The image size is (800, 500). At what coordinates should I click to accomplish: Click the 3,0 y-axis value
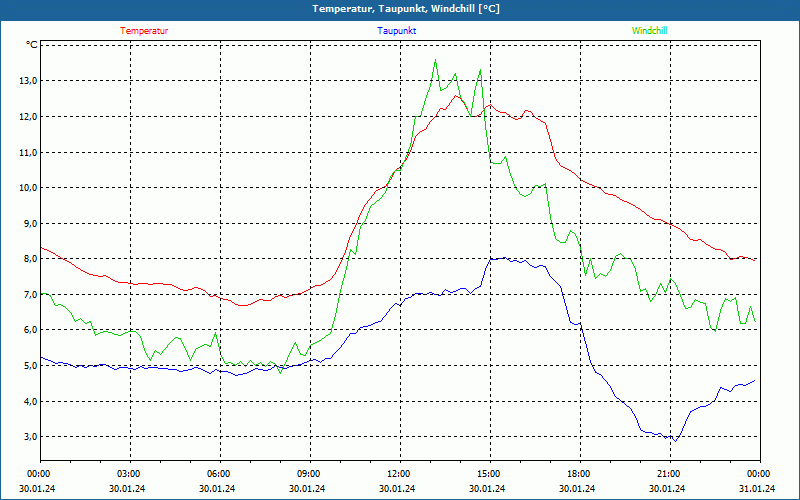[x=31, y=437]
